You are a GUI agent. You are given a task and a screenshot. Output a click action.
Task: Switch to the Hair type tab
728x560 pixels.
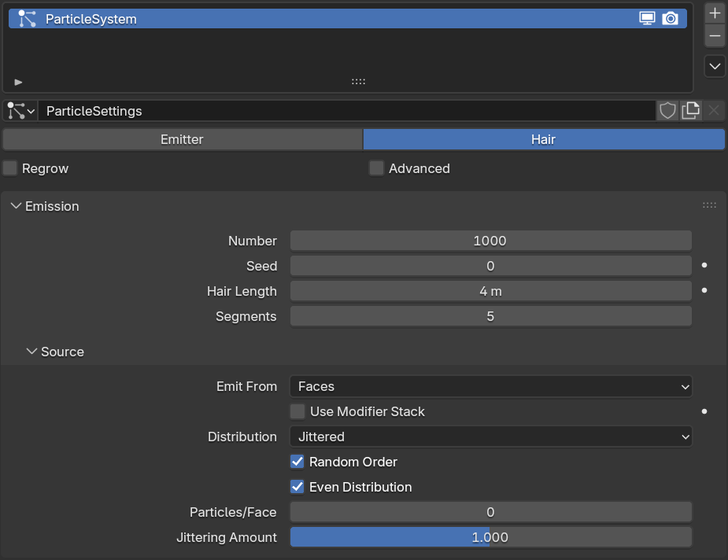[x=544, y=140]
